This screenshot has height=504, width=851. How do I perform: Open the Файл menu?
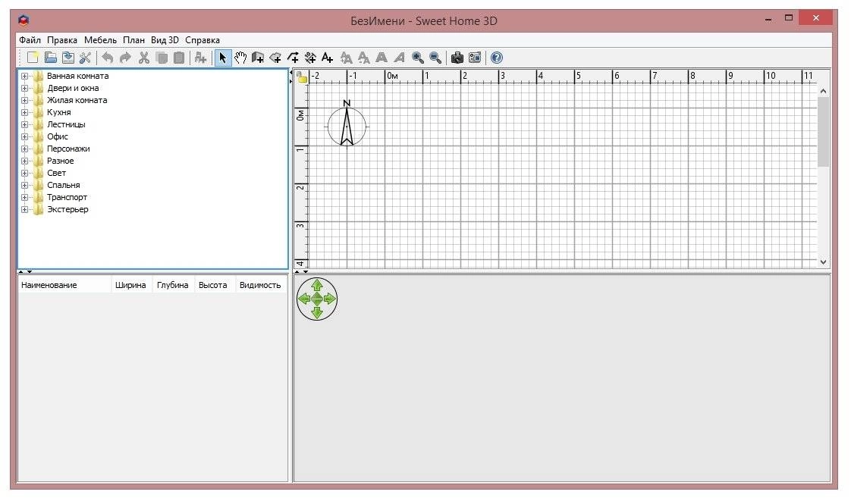pyautogui.click(x=30, y=40)
